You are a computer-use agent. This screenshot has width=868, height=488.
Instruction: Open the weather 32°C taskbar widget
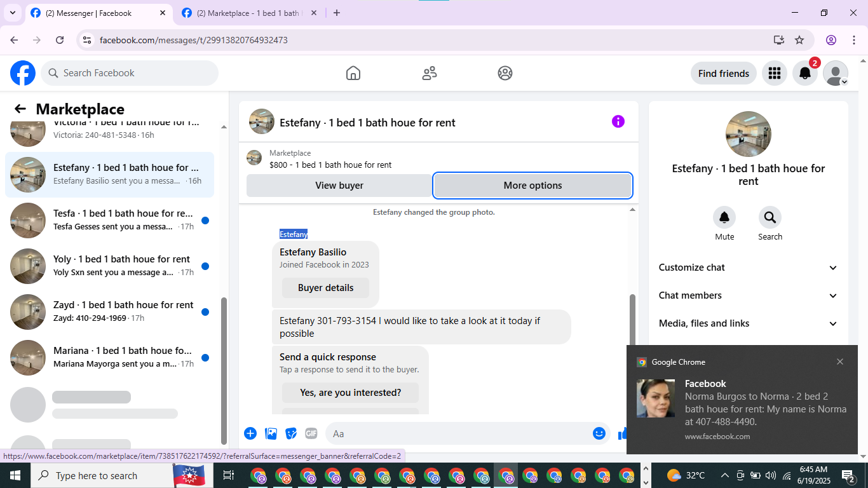[686, 475]
